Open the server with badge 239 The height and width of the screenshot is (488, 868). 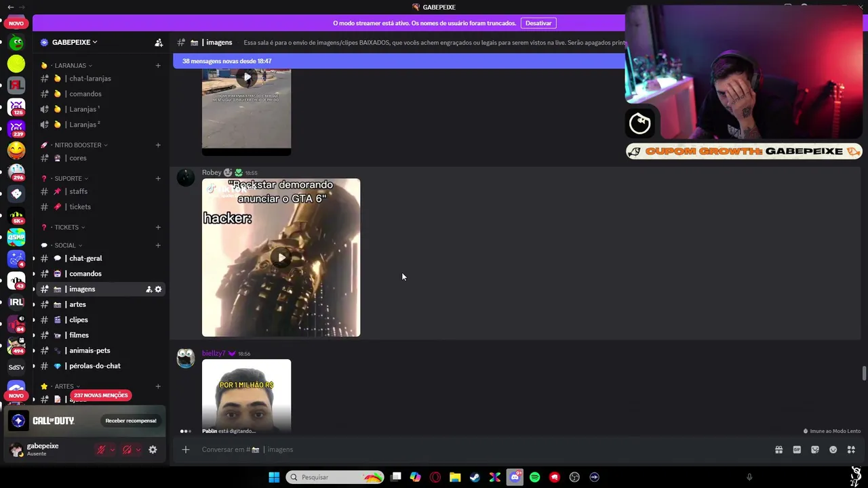pyautogui.click(x=16, y=127)
